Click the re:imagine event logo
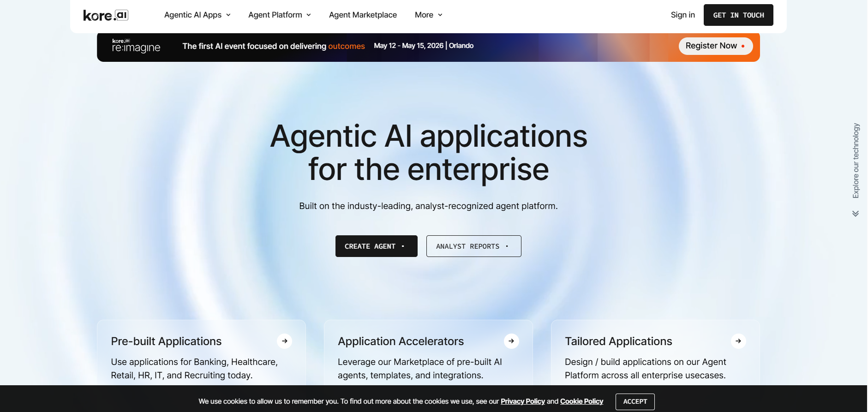 136,46
